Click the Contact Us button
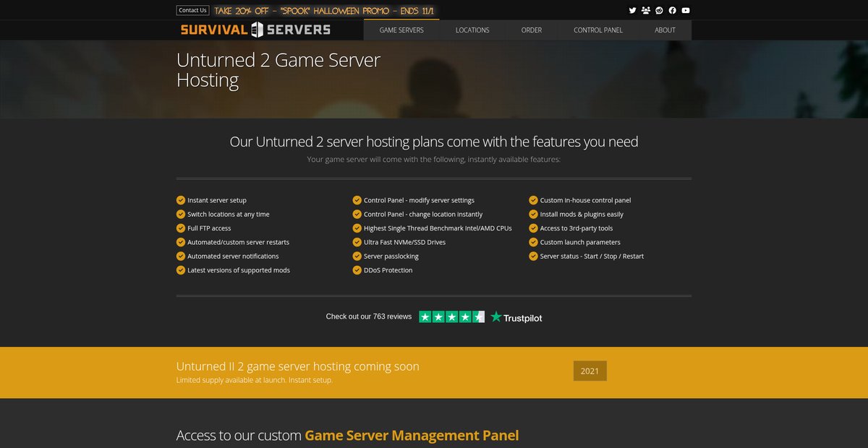Screen dimensions: 868x448 click(192, 10)
